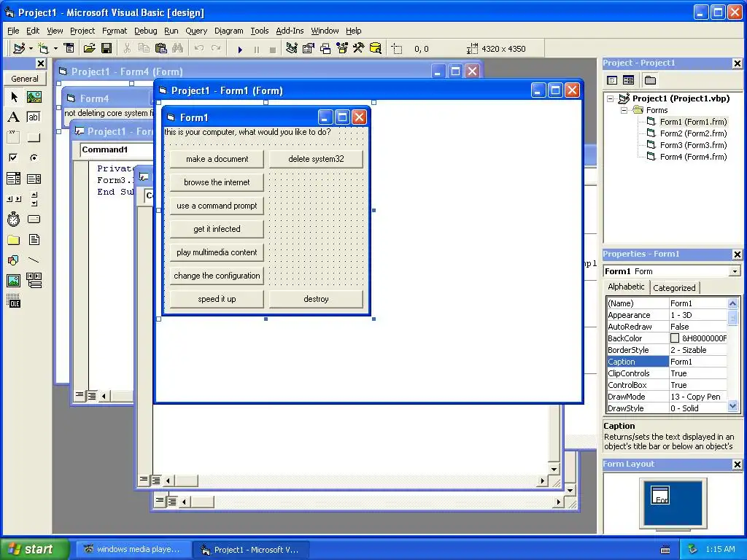Viewport: 747px width, 560px height.
Task: Collapse the Forms folder node
Action: coord(624,111)
